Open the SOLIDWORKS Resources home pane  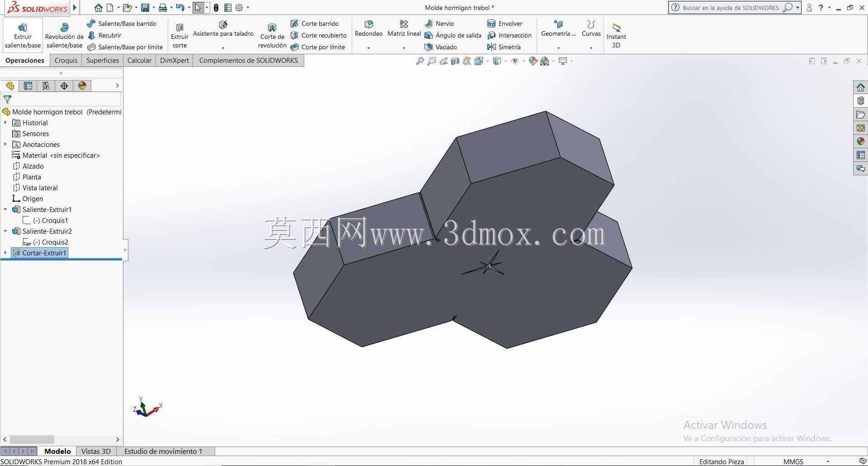(x=860, y=87)
